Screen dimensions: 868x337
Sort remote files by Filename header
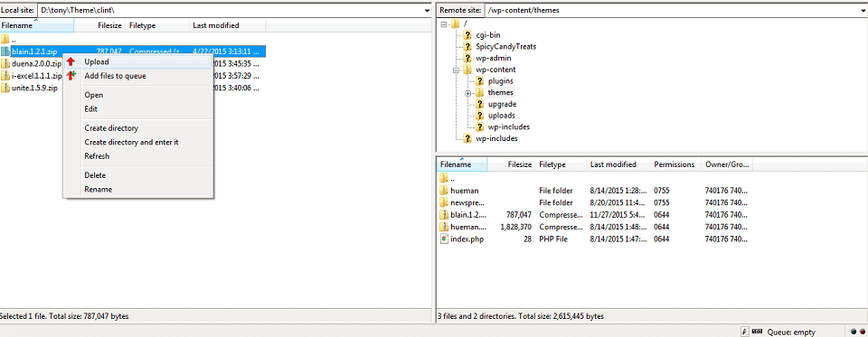462,164
